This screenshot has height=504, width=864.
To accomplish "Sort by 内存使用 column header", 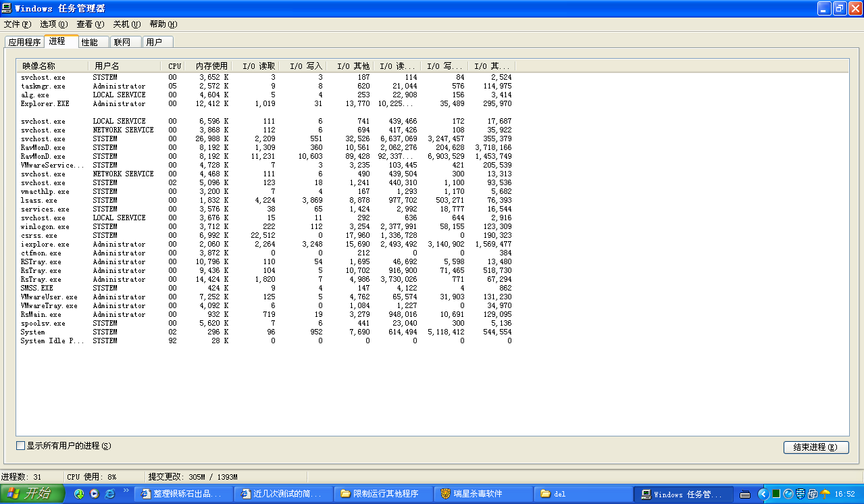I will [x=207, y=66].
